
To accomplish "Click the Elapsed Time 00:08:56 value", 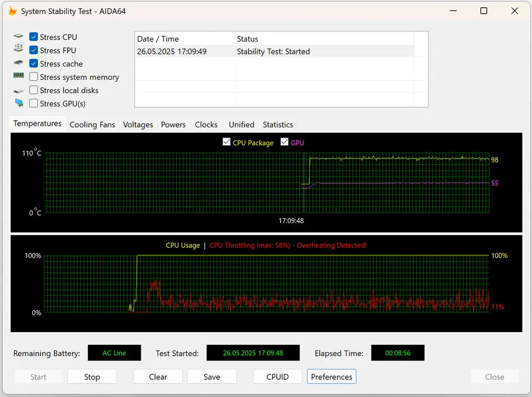I will pyautogui.click(x=398, y=353).
